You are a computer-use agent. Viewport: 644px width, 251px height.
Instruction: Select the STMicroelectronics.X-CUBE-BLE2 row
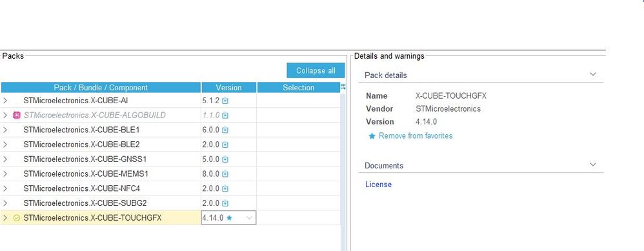point(170,145)
